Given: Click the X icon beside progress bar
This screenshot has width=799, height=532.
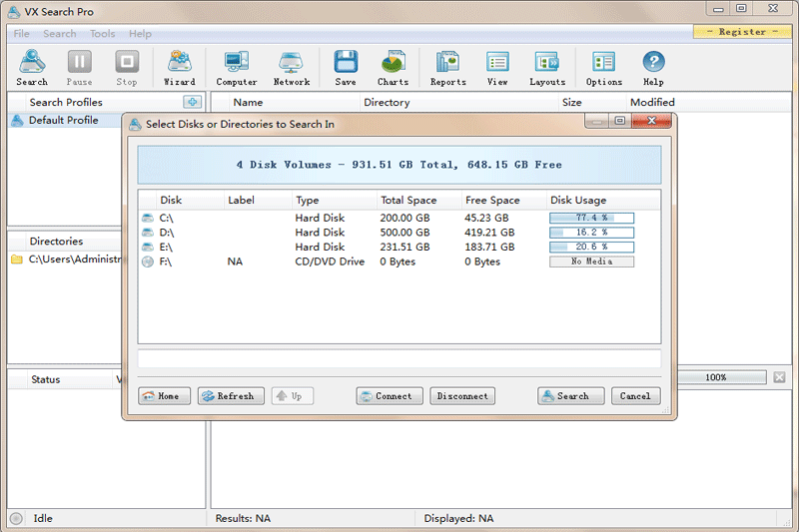Looking at the screenshot, I should (779, 377).
